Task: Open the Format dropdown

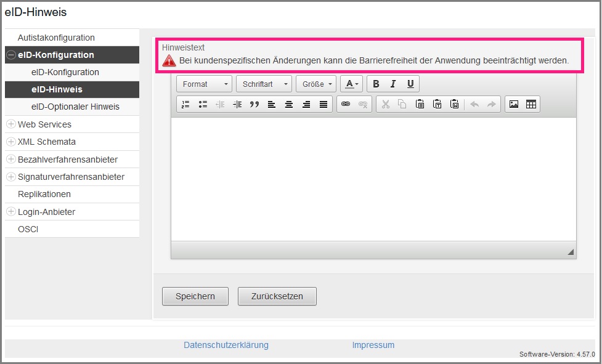Action: click(x=205, y=84)
